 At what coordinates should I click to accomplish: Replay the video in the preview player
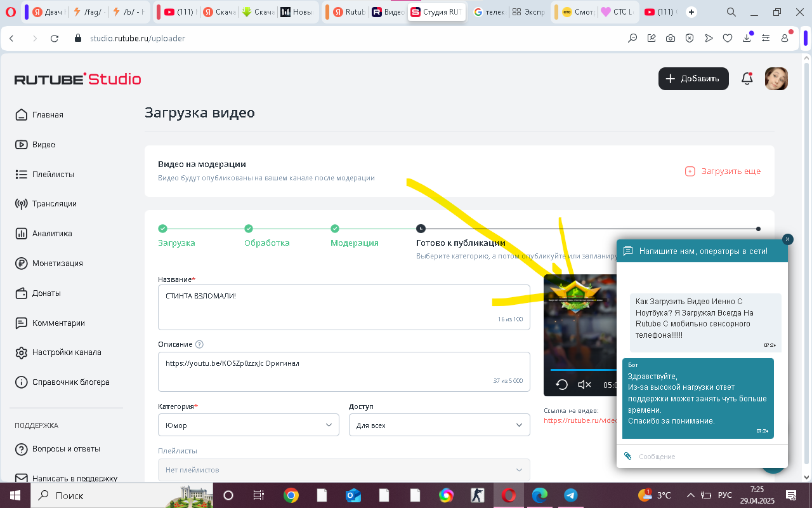tap(561, 385)
